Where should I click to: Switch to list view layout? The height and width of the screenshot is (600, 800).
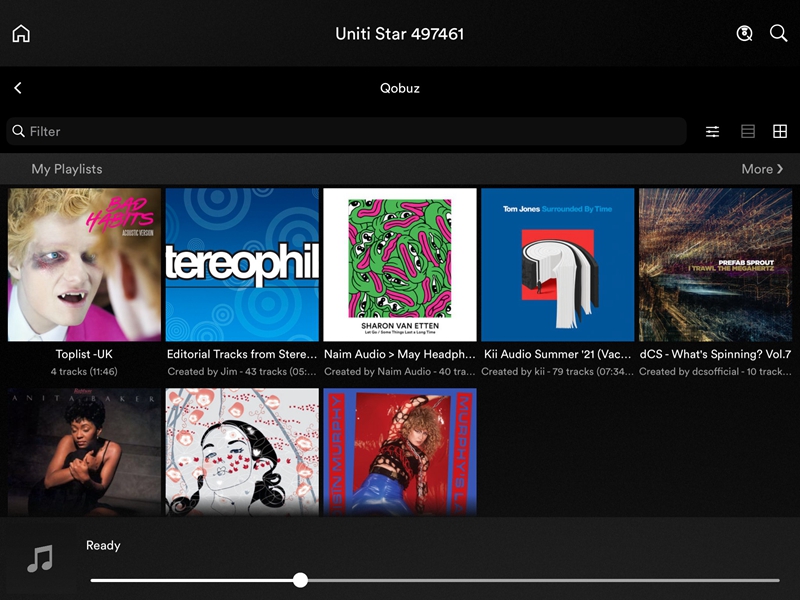pos(747,131)
